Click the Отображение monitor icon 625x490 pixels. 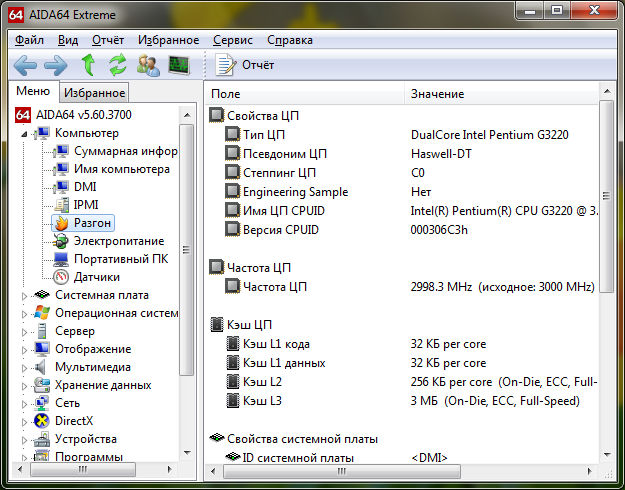[x=42, y=349]
